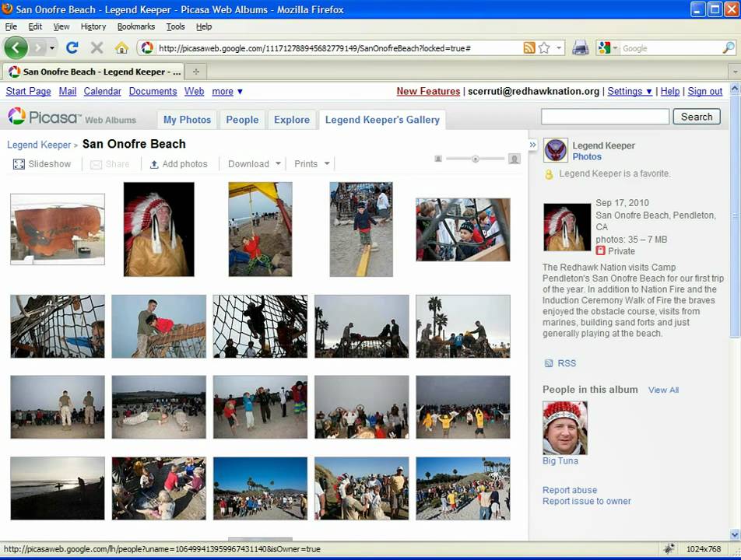Bookmark page with the star icon

(x=544, y=47)
